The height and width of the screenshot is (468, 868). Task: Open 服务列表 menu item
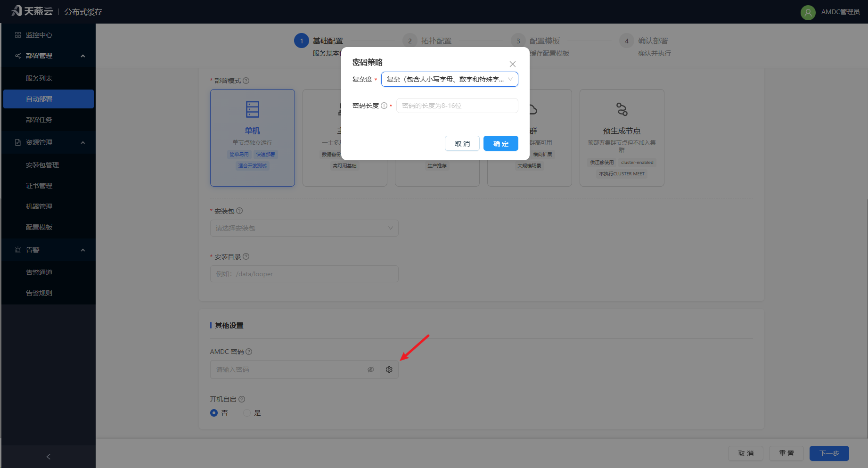(49, 78)
